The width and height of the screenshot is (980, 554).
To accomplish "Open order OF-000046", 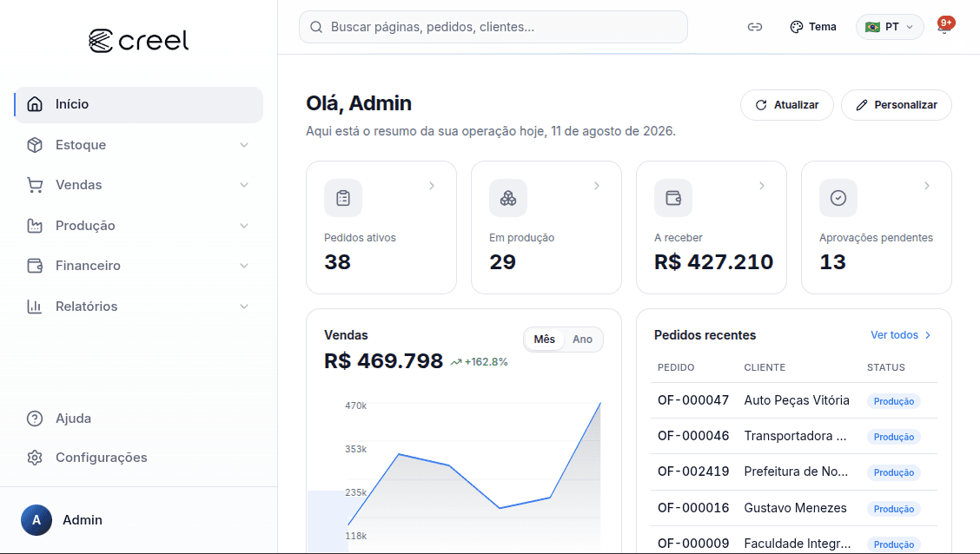I will (693, 436).
